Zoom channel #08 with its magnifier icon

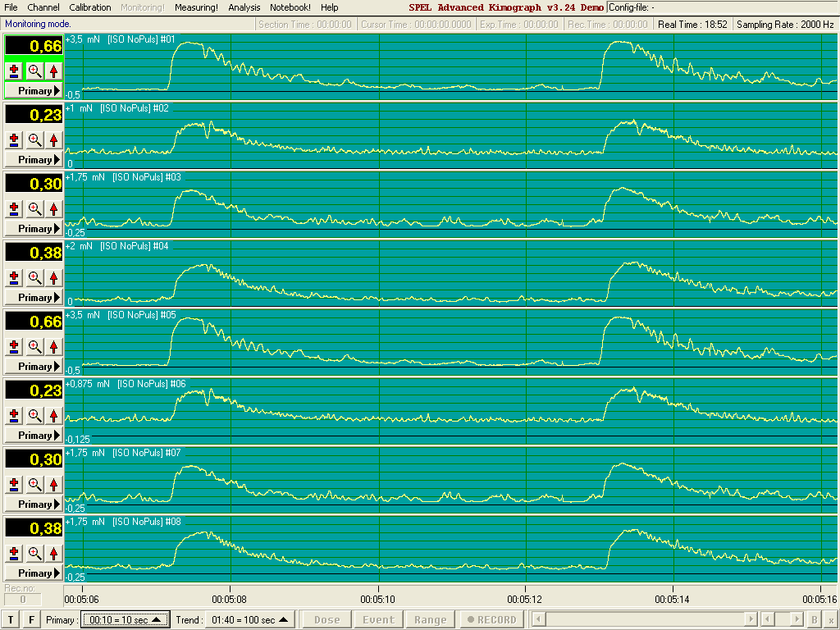pos(34,553)
